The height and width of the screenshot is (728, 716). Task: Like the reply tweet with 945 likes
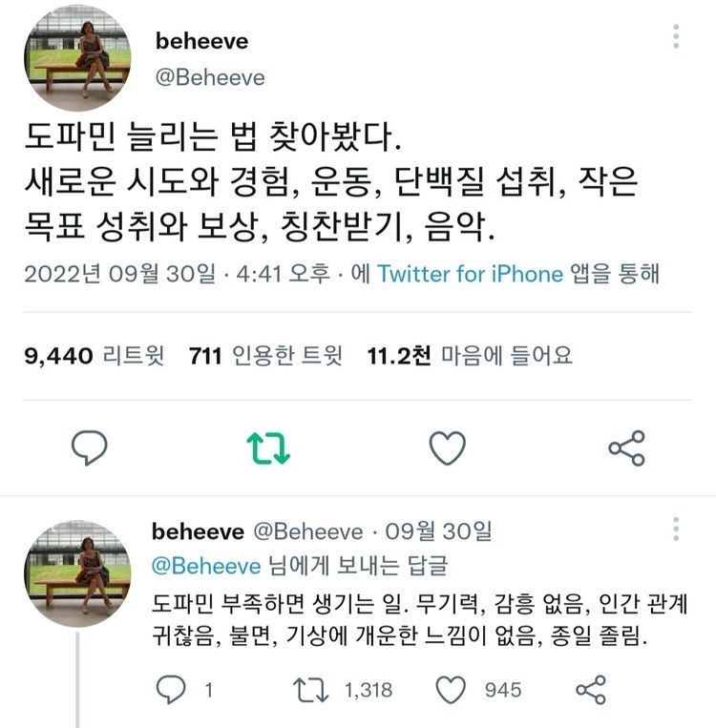pos(451,689)
